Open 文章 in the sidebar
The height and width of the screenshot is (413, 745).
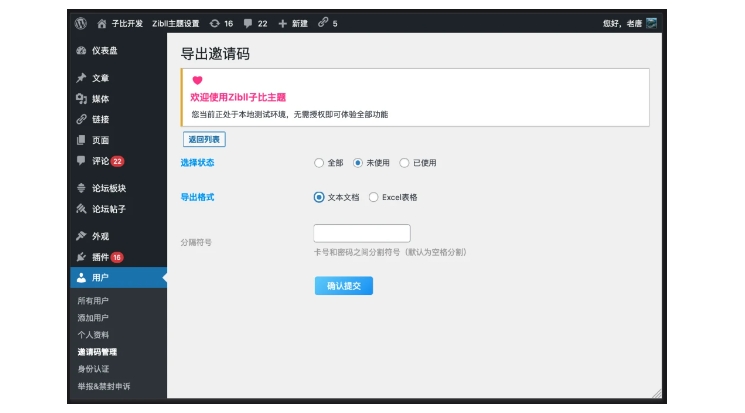[x=100, y=77]
